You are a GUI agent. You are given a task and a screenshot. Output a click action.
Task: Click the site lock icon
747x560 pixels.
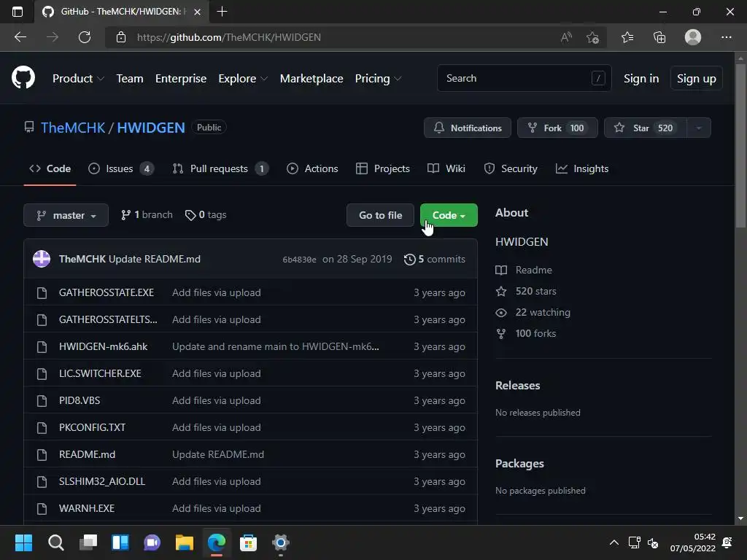click(x=121, y=37)
